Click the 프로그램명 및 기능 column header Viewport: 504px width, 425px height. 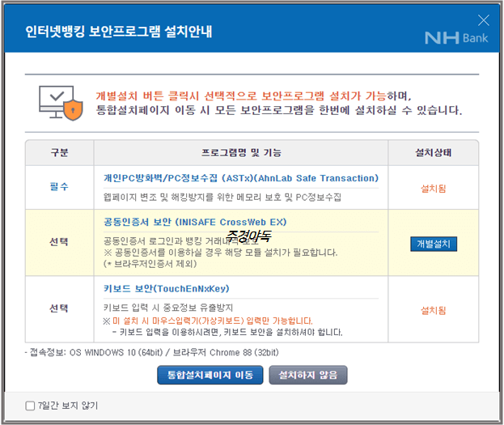[x=241, y=152]
